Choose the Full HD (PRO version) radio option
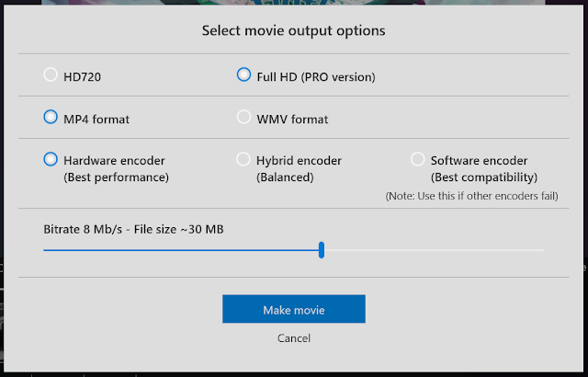Viewport: 588px width, 377px height. coord(243,75)
